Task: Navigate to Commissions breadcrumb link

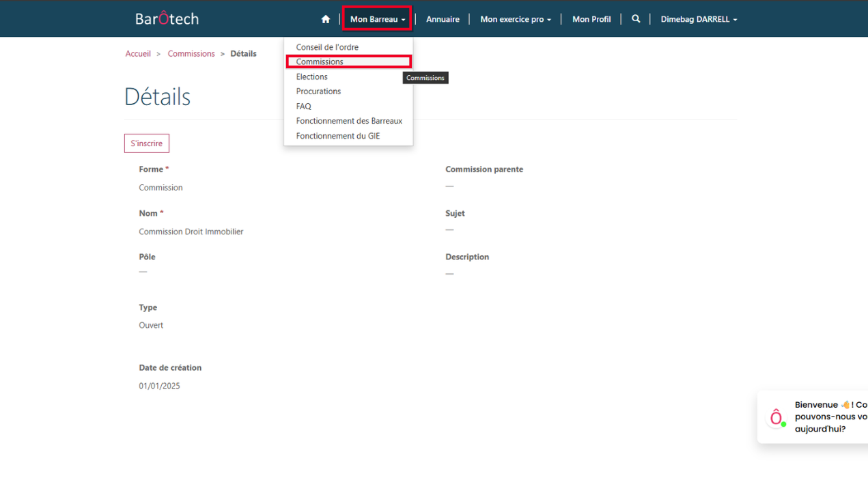Action: click(x=191, y=54)
